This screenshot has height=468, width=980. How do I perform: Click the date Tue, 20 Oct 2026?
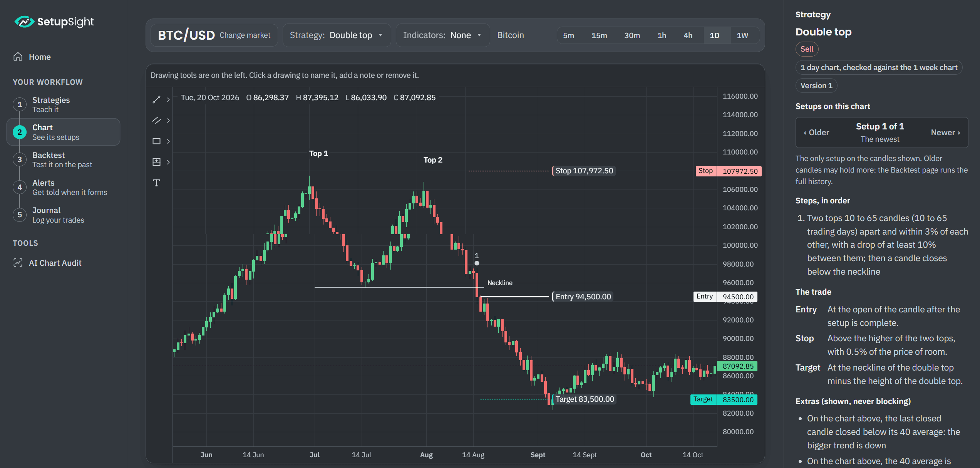pos(210,97)
